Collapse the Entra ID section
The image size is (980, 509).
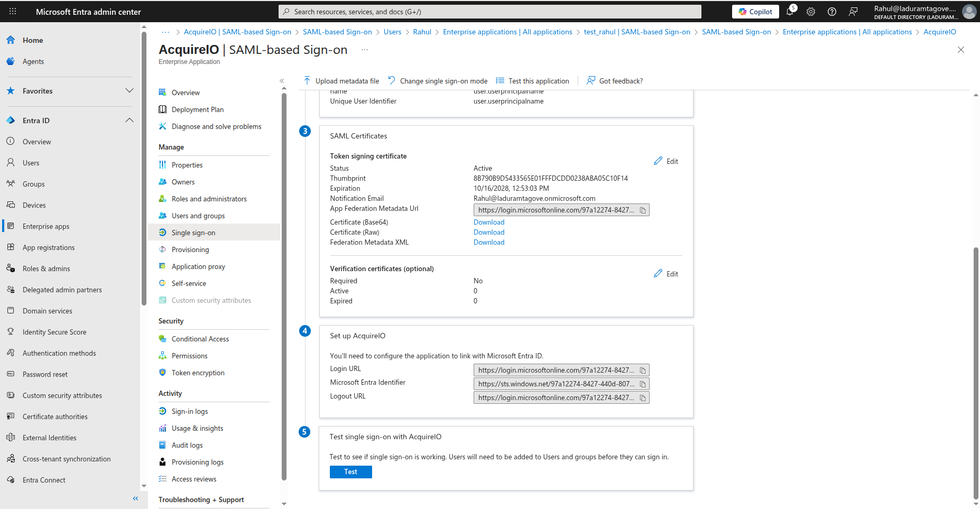point(130,121)
